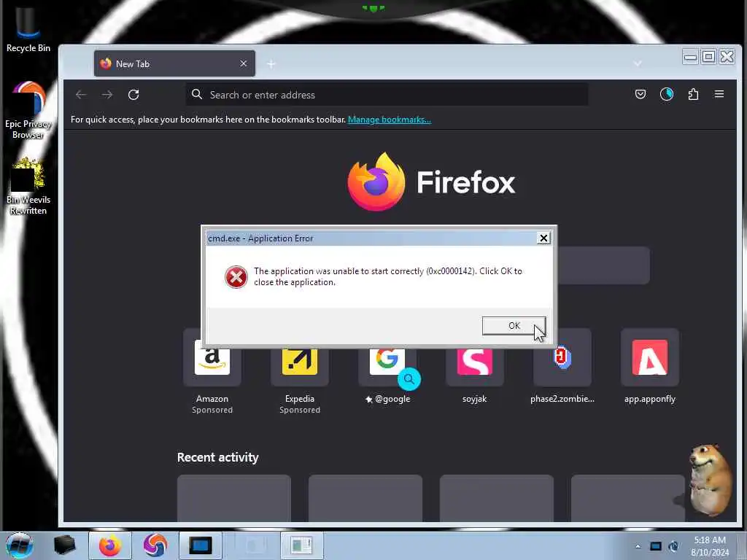
Task: Reload the page with the refresh icon
Action: pyautogui.click(x=133, y=95)
